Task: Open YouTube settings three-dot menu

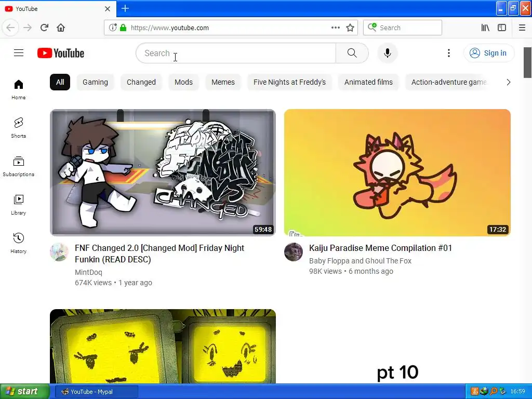Action: tap(448, 53)
